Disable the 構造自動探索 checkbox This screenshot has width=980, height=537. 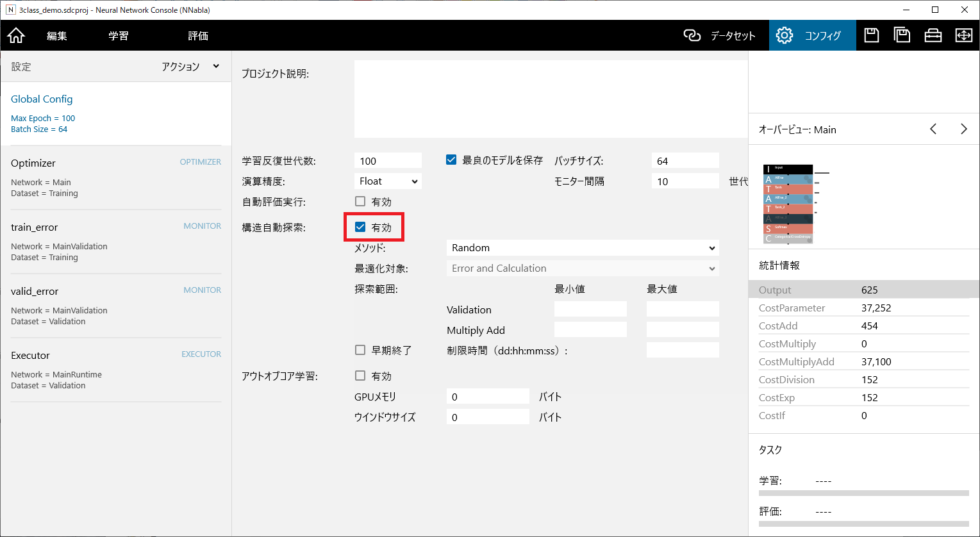pos(360,227)
